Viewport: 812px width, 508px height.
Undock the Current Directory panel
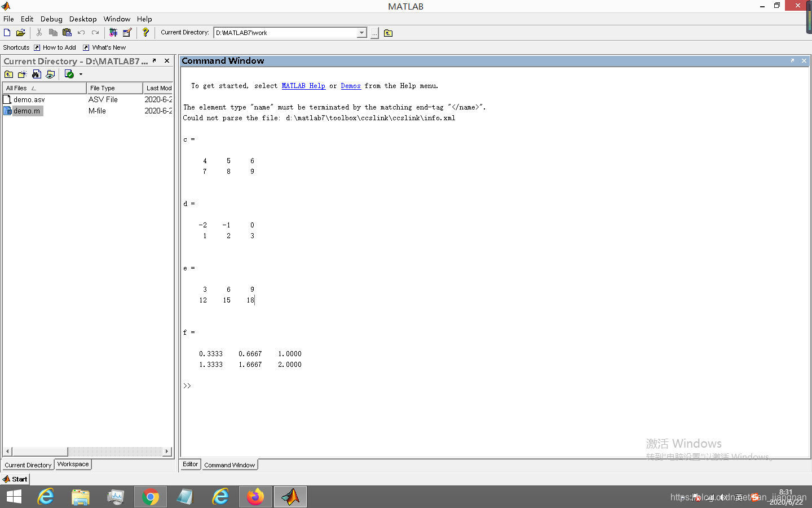pyautogui.click(x=154, y=60)
